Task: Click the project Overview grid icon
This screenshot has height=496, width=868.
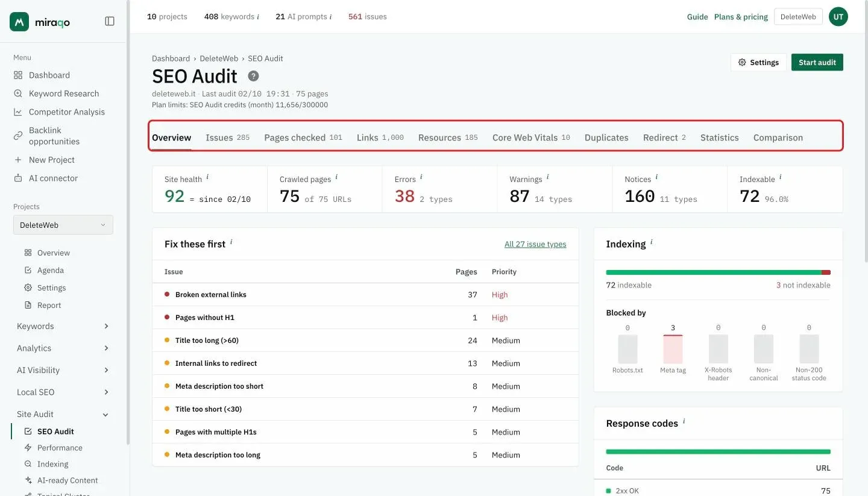Action: click(x=28, y=253)
